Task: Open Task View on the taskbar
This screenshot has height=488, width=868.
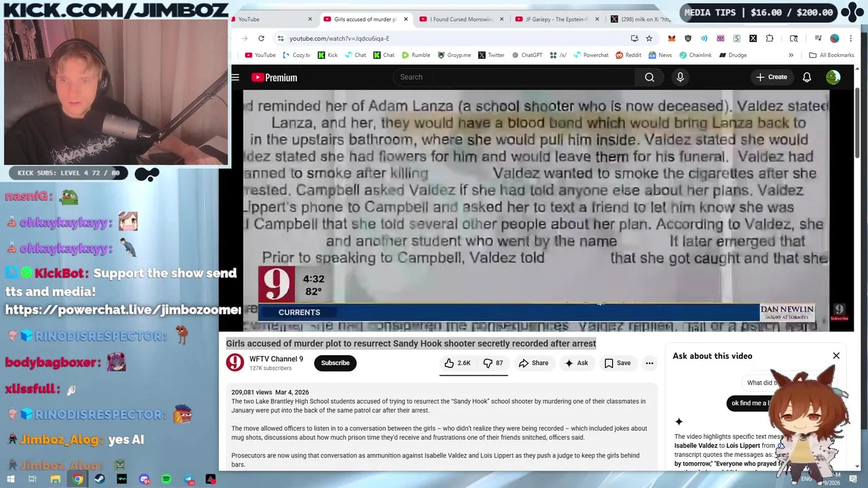Action: (32, 479)
